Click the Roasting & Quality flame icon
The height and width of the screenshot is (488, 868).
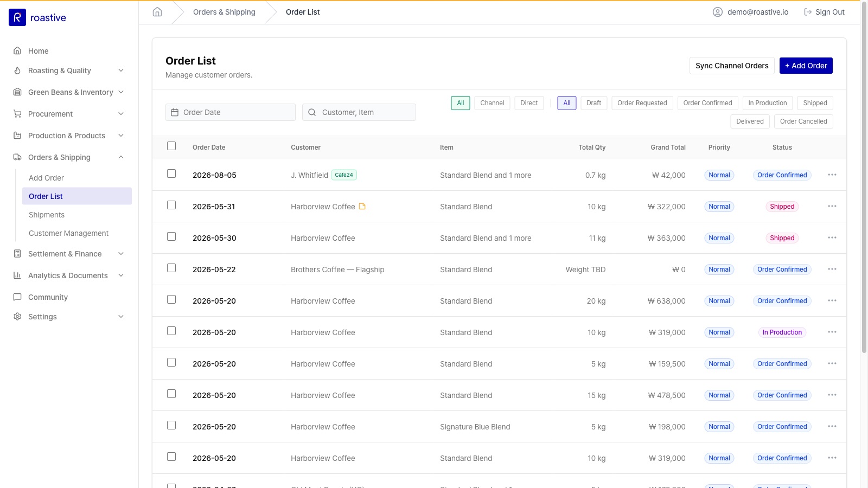[17, 70]
